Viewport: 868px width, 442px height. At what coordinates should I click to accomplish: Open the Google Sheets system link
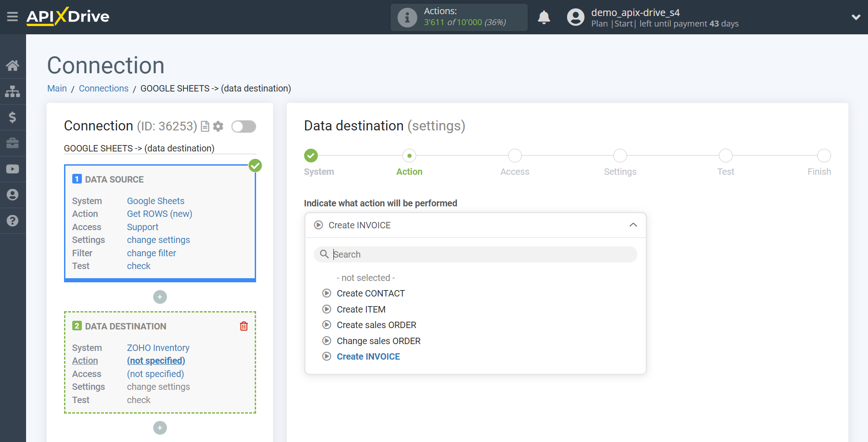point(155,201)
